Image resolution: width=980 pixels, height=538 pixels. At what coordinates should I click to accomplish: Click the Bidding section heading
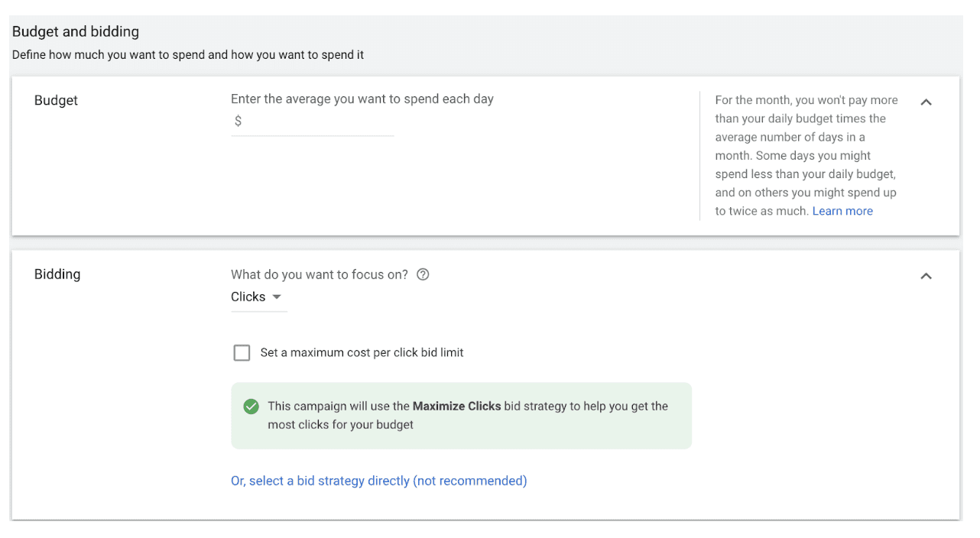[57, 274]
